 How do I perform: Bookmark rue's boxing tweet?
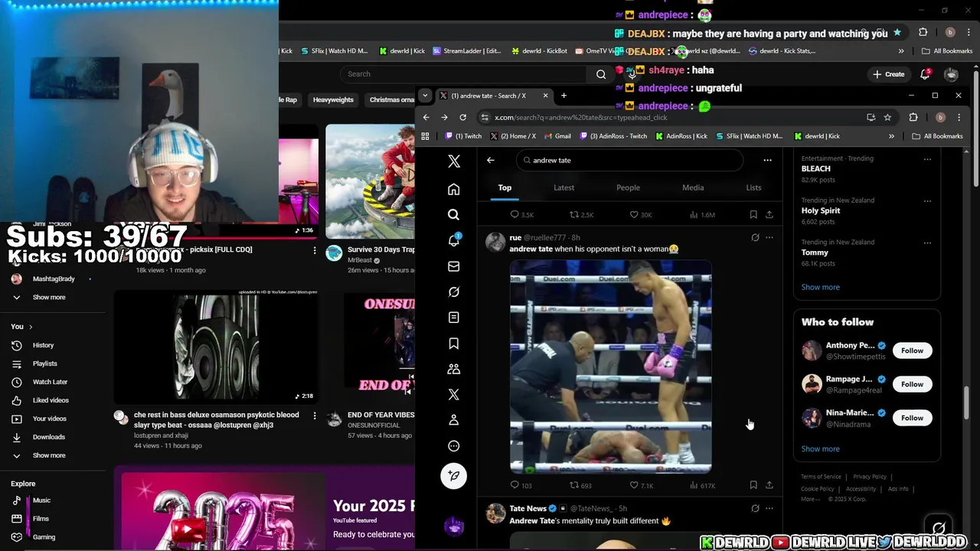coord(753,485)
